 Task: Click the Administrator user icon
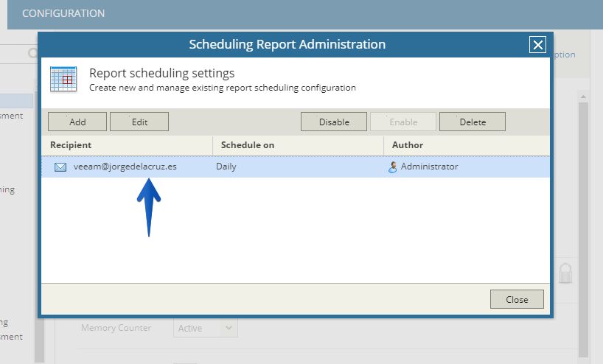(x=392, y=167)
